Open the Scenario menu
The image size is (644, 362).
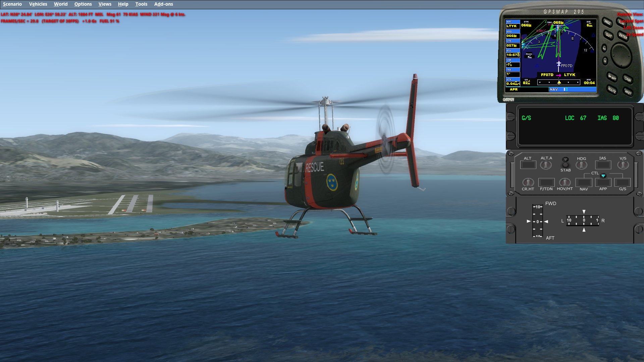12,4
